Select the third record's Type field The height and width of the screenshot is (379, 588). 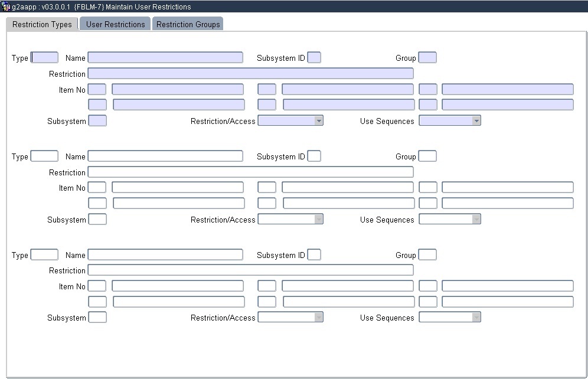point(44,254)
